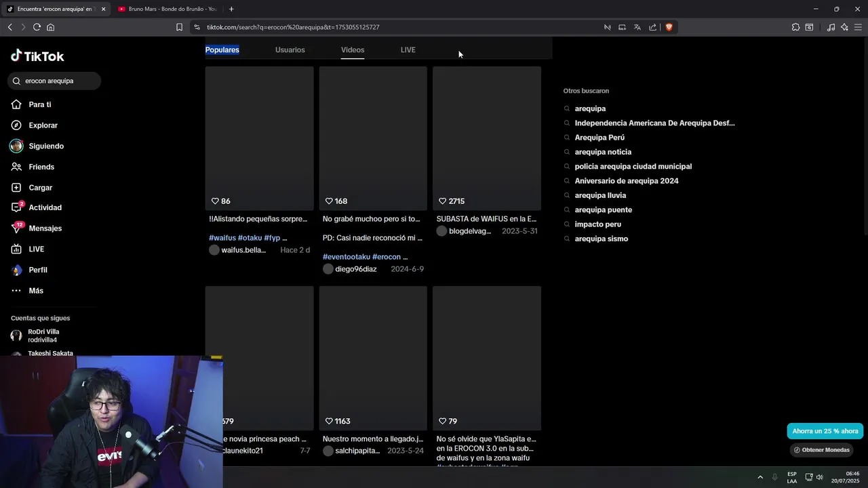
Task: Open the video thumbnail with 86 likes
Action: click(x=259, y=138)
